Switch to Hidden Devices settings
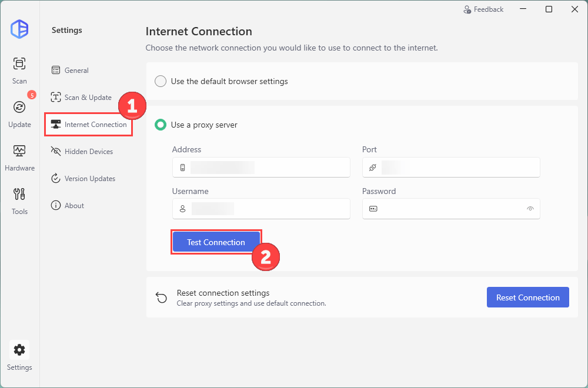 [88, 152]
